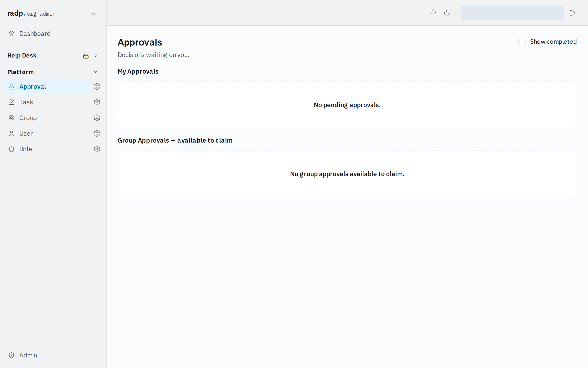Switch to dark mode moon icon
Screen dimensions: 588x368
point(447,13)
